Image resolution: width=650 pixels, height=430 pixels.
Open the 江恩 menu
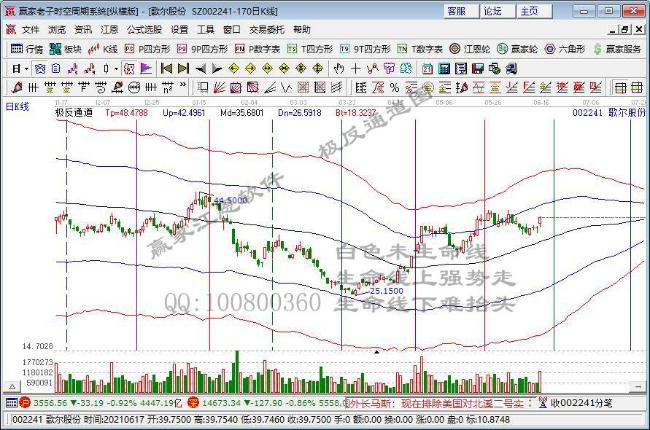(x=109, y=29)
